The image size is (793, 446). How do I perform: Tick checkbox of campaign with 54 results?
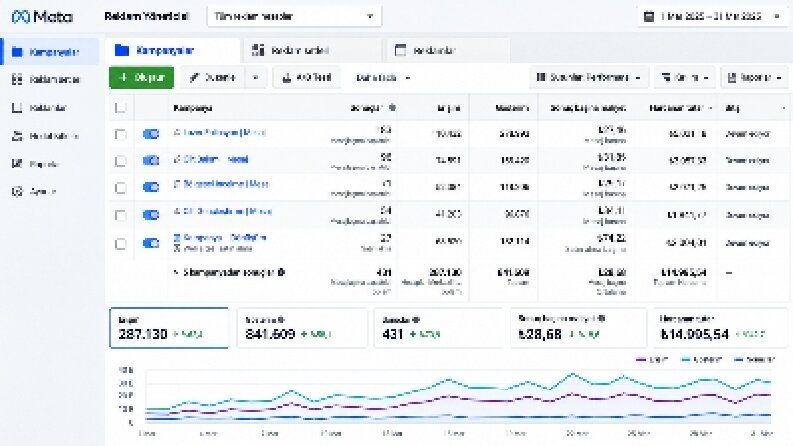point(120,215)
